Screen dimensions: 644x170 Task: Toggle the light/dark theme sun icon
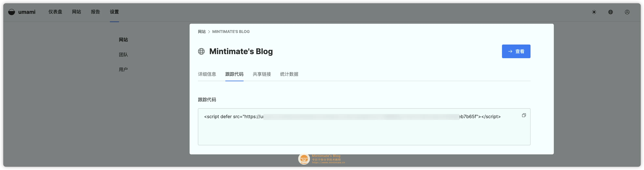tap(594, 12)
